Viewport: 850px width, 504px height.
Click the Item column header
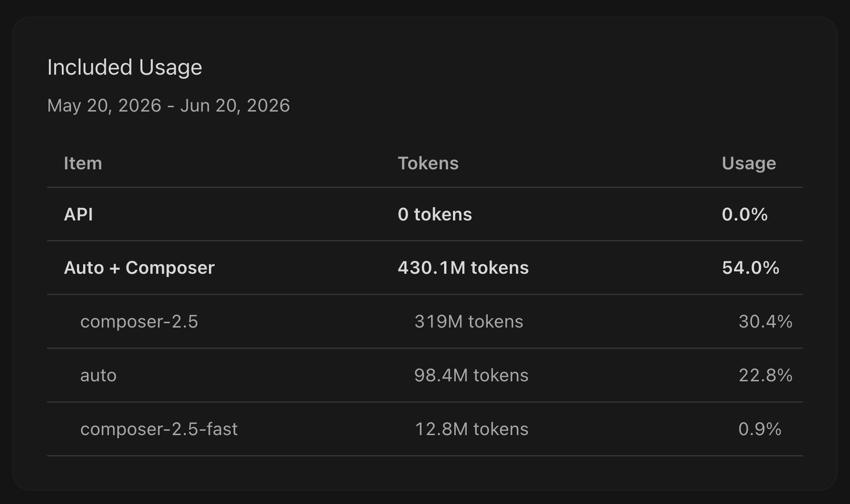pyautogui.click(x=83, y=163)
